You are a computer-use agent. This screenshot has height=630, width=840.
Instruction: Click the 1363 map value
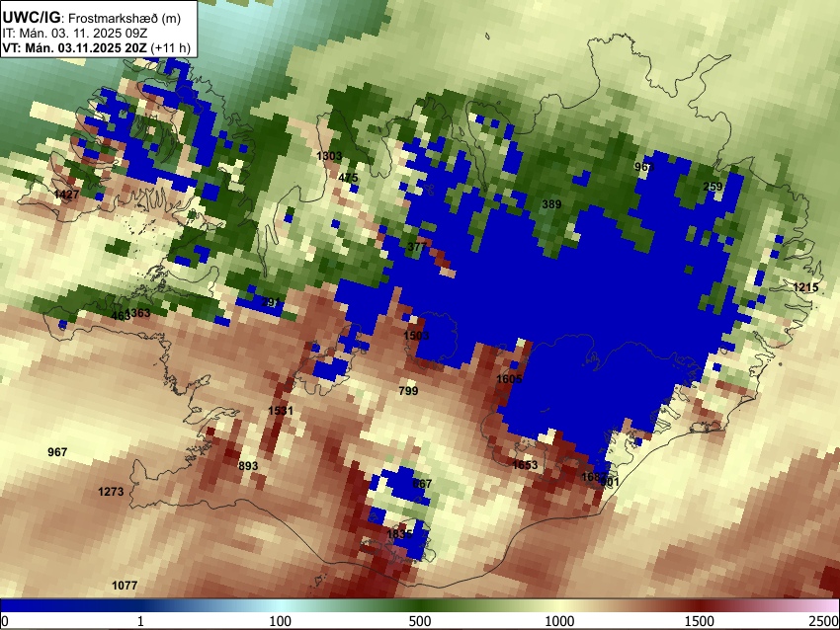point(140,313)
